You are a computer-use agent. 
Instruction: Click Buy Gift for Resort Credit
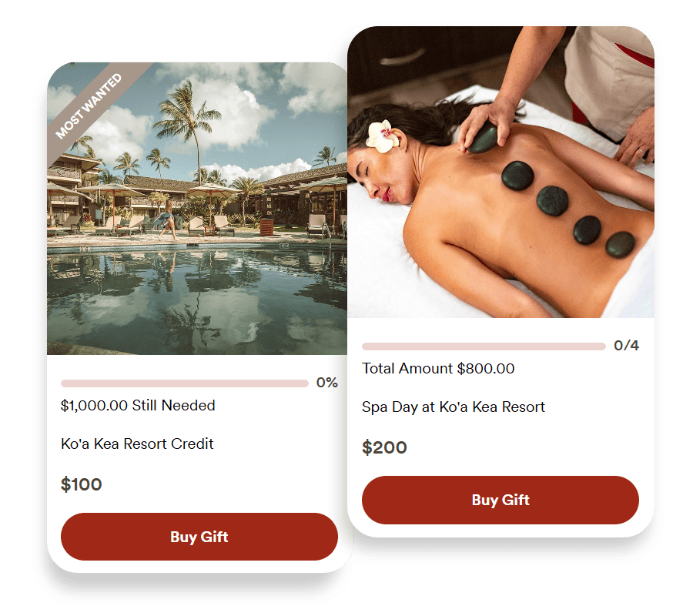click(199, 537)
